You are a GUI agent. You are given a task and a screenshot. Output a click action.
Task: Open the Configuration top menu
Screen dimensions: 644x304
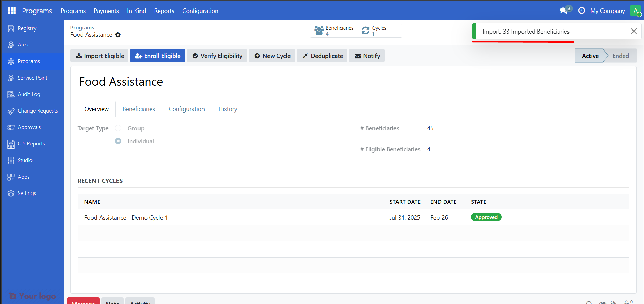pos(200,11)
